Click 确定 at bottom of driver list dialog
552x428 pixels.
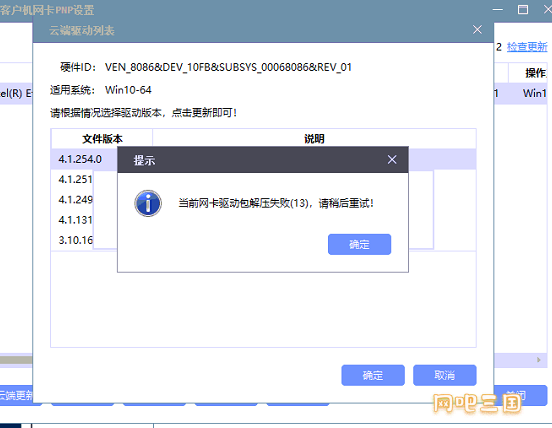373,375
